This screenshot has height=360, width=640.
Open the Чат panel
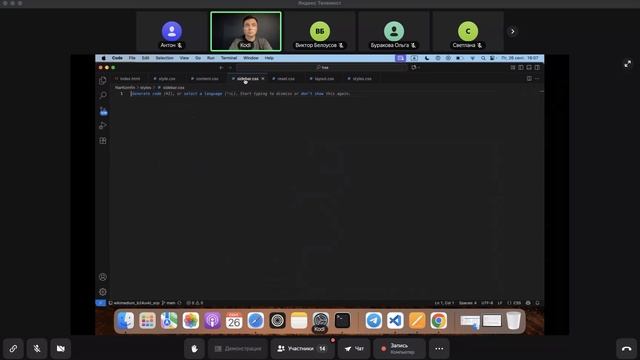[x=354, y=349]
